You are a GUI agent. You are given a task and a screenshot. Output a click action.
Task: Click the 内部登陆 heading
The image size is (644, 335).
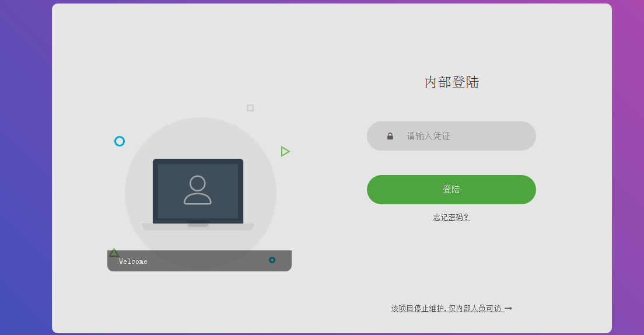[x=452, y=82]
